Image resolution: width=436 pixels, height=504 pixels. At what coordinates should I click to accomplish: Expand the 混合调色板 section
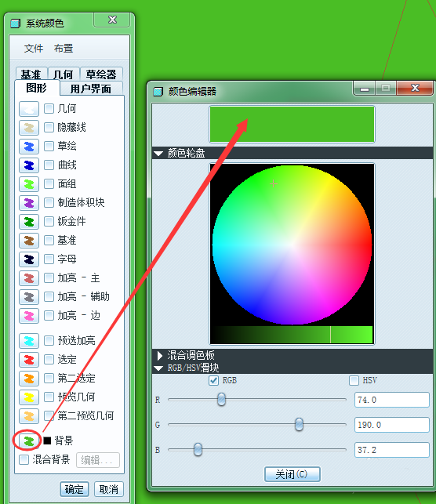pos(159,356)
